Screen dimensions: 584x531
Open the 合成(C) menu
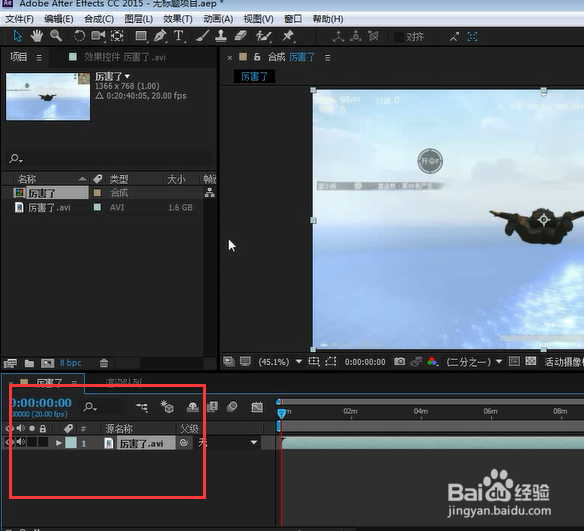point(99,19)
